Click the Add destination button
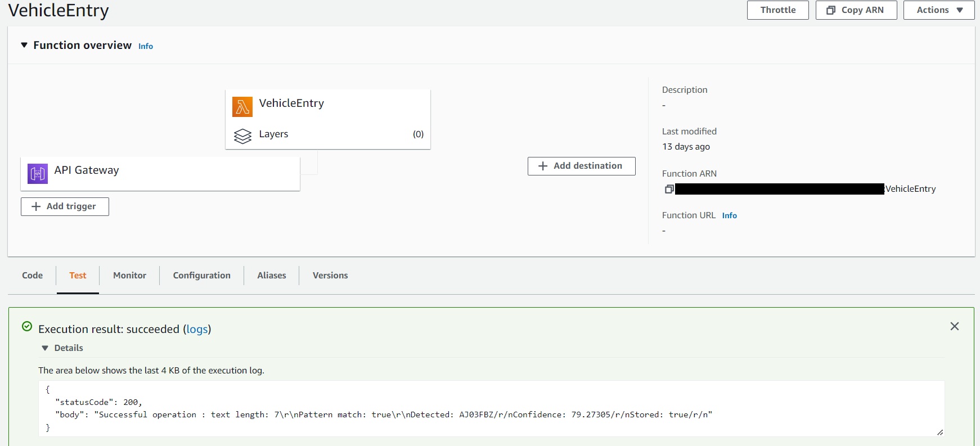The image size is (980, 446). (581, 166)
